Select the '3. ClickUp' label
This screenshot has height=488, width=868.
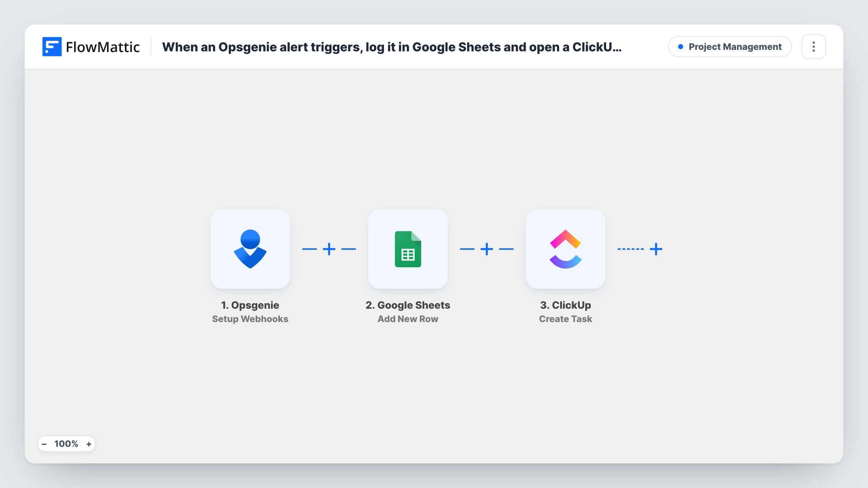(565, 305)
